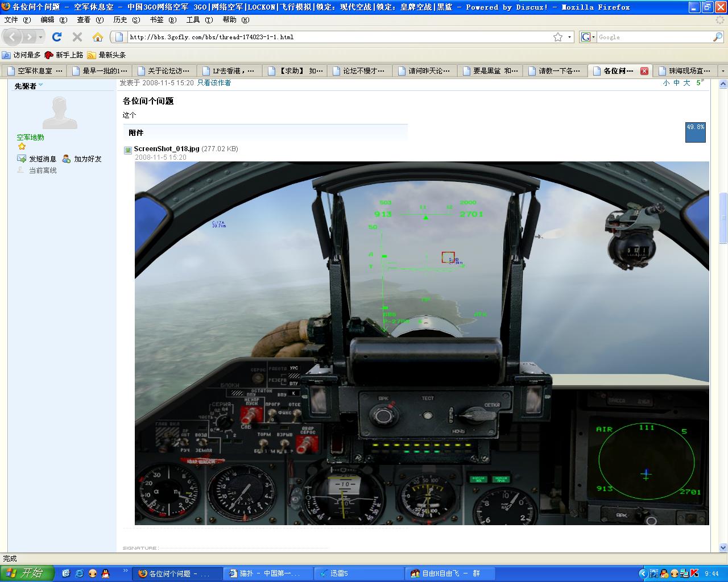
Task: Switch to the 论坛不慢才 tab
Action: 360,71
